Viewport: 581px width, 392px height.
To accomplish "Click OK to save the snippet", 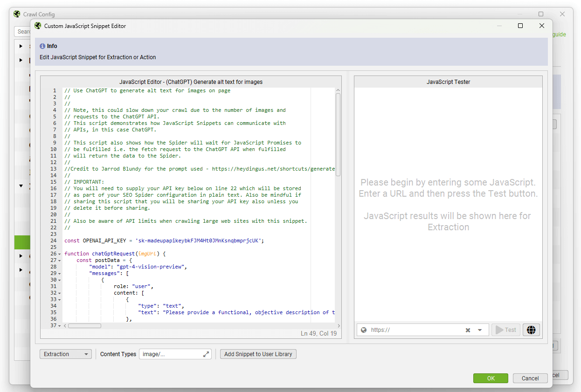I will click(x=491, y=378).
